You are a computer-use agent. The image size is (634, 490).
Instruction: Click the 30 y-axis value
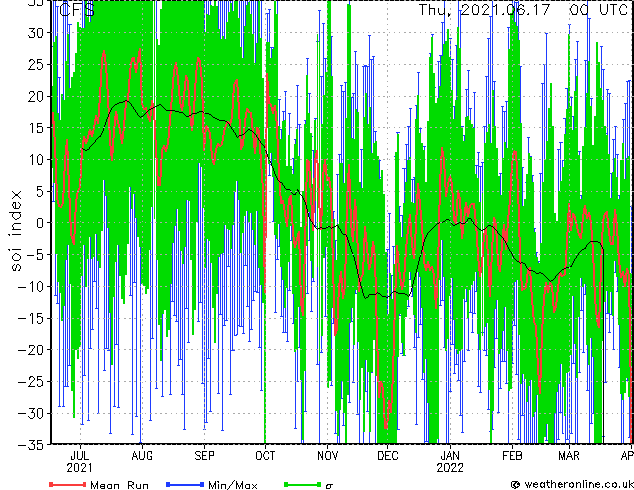click(35, 33)
